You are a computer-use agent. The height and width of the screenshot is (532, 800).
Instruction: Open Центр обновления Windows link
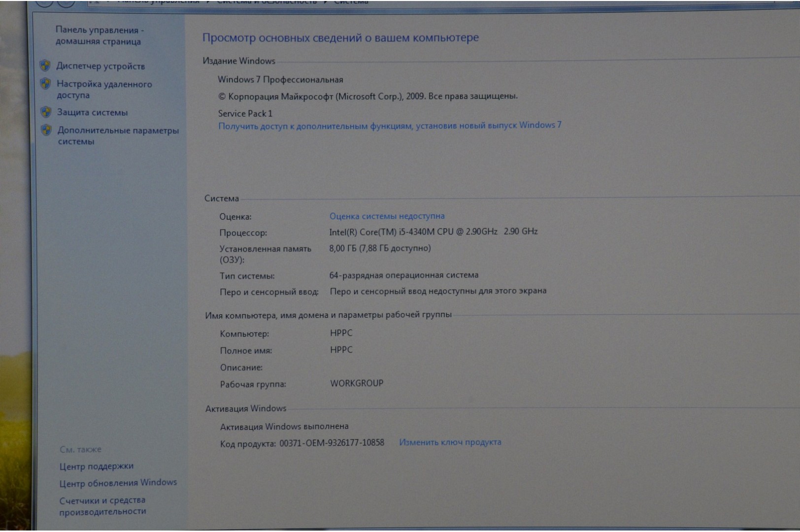pos(118,483)
